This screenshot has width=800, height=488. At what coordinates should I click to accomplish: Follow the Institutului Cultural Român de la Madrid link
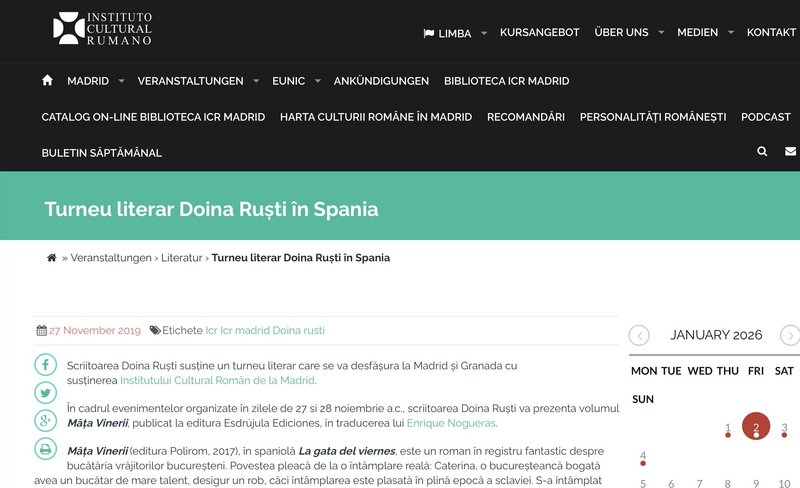coord(217,380)
